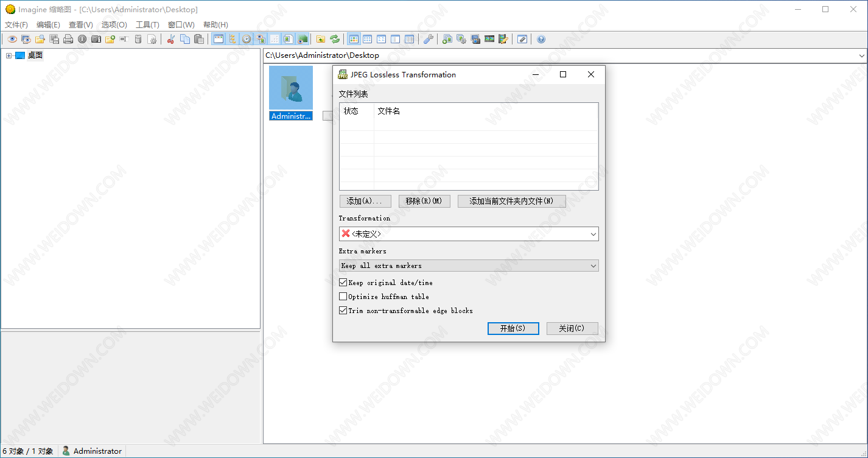Click the scissors Cut icon
This screenshot has width=868, height=458.
pos(171,39)
